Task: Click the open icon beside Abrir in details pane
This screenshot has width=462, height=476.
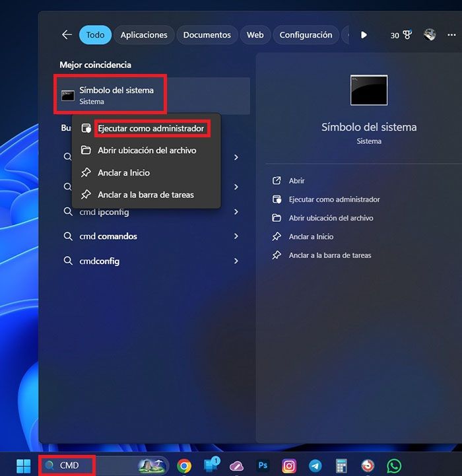Action: (277, 181)
